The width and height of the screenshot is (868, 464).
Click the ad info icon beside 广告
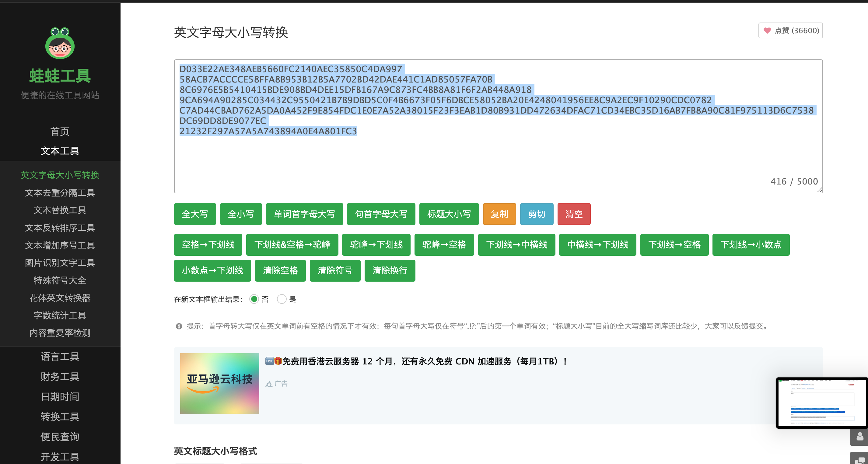click(x=269, y=384)
